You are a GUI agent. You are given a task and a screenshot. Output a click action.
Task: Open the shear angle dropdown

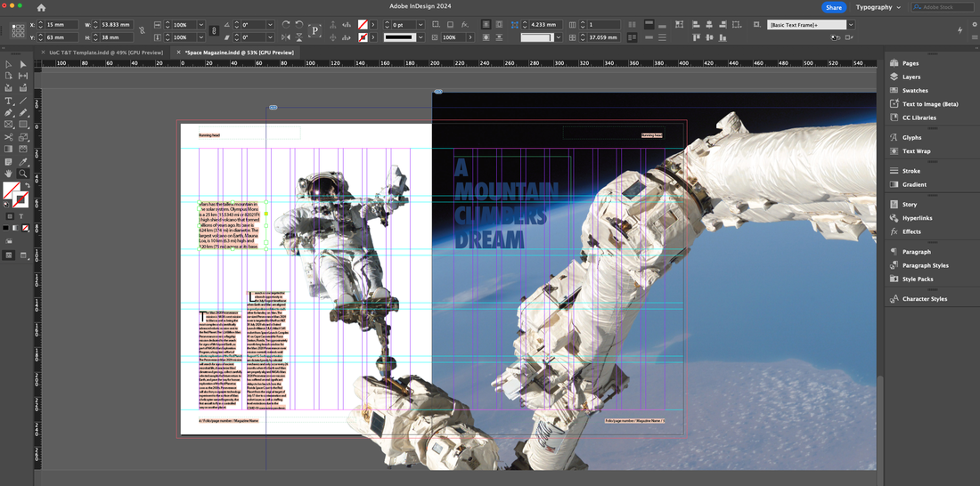270,37
